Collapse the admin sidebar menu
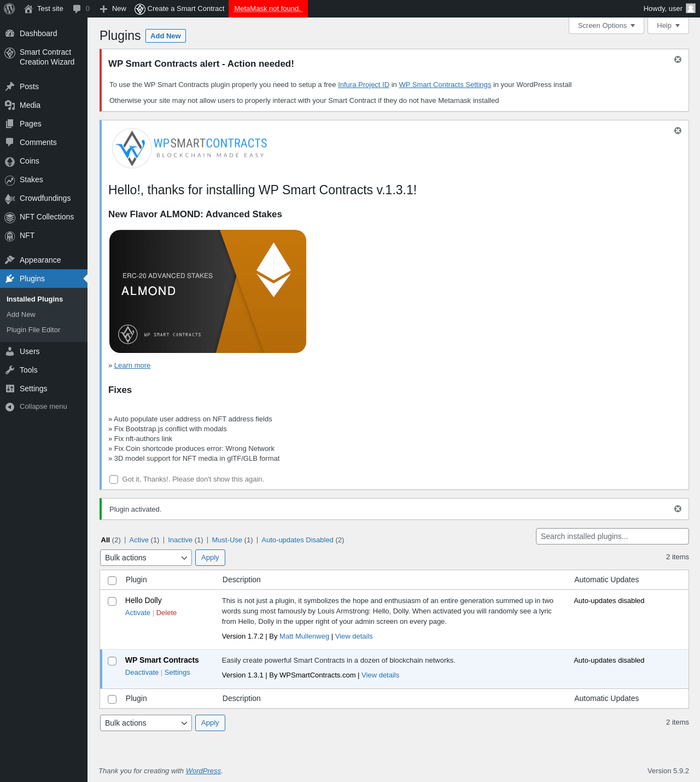 coord(44,407)
